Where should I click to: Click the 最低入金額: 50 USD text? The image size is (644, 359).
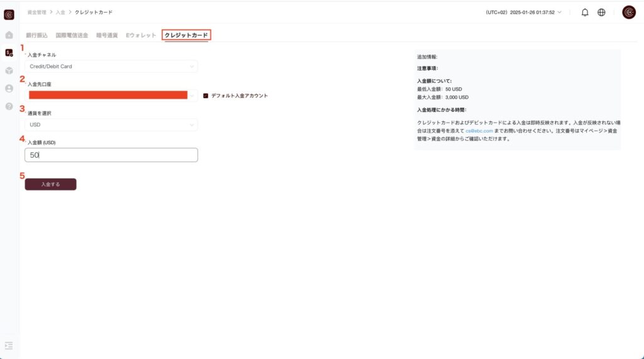click(440, 89)
